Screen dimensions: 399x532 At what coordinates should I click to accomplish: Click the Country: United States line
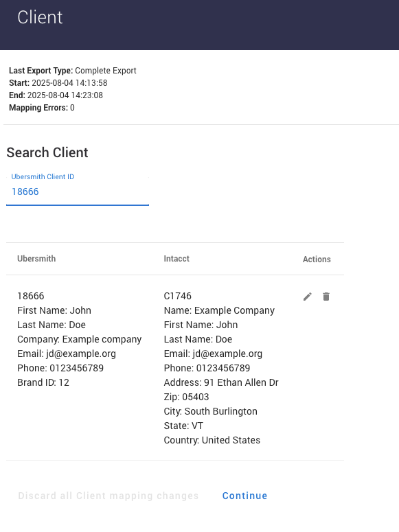pyautogui.click(x=212, y=440)
